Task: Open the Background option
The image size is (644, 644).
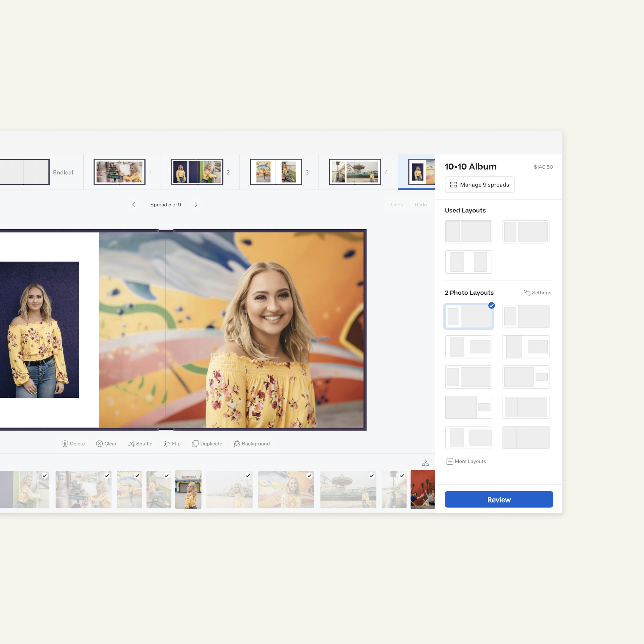Action: tap(252, 444)
